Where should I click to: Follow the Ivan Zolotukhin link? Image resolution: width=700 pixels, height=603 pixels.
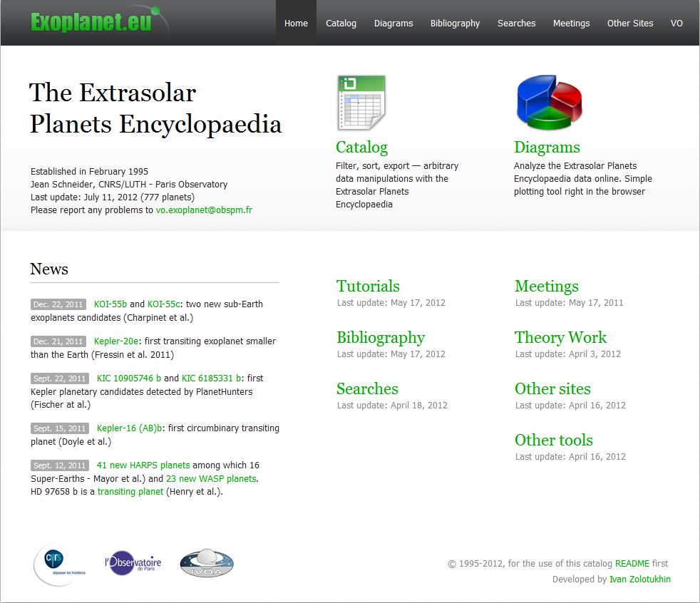pyautogui.click(x=640, y=579)
